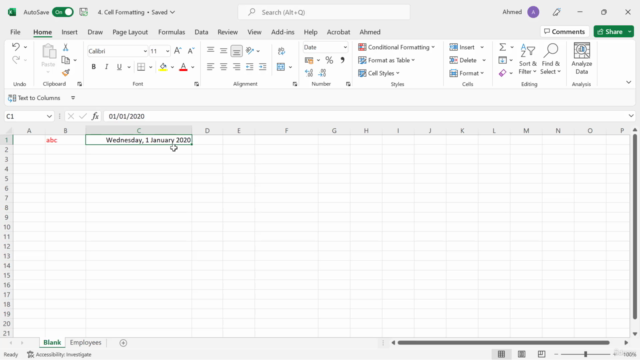Click the Undo arrow icon
Screen dimensions: 640x360
coord(16,47)
